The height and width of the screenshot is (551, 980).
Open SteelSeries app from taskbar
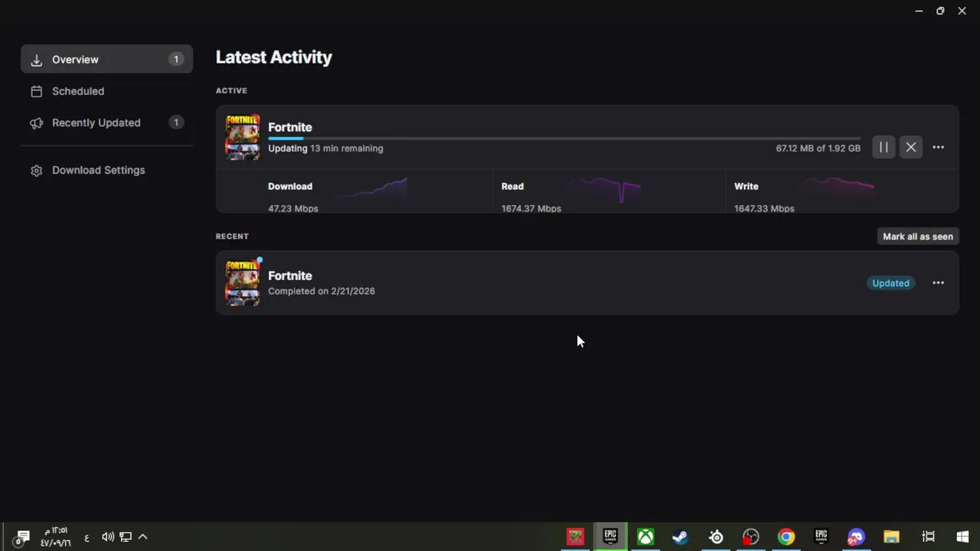pos(716,537)
